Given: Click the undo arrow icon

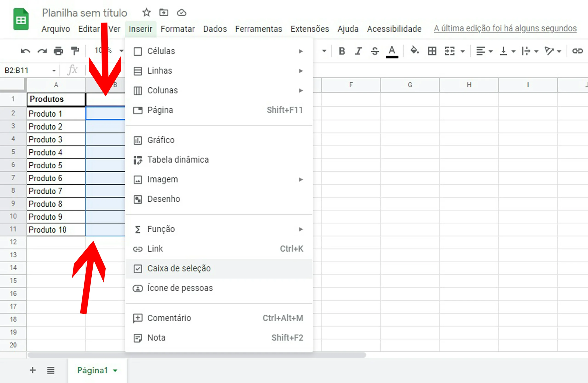Looking at the screenshot, I should pyautogui.click(x=25, y=51).
